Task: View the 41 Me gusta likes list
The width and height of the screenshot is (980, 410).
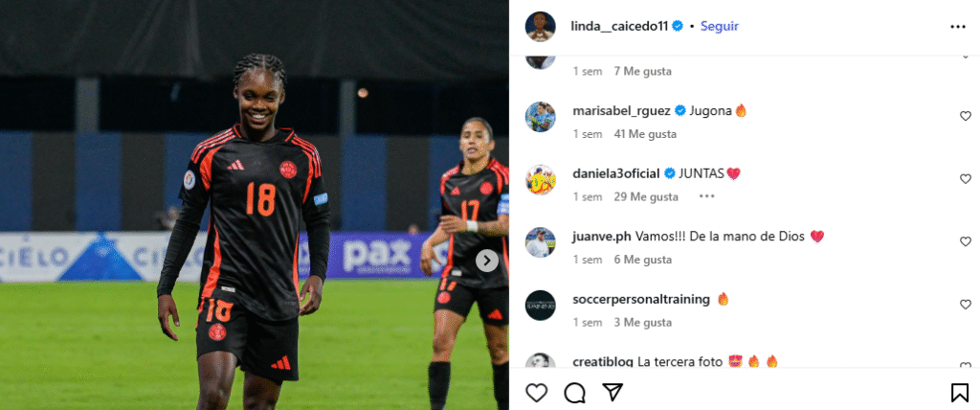Action: point(645,134)
